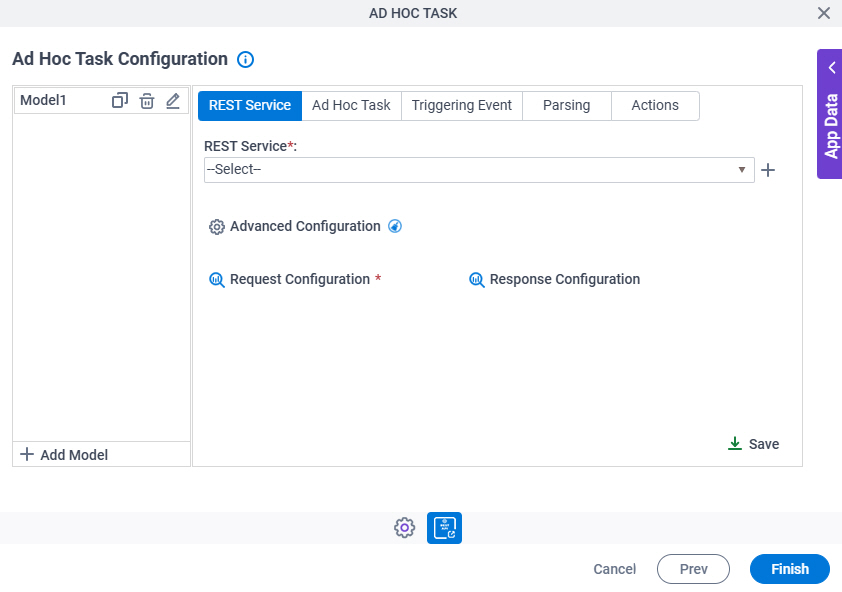Delete Model1 with the trash icon

(147, 100)
